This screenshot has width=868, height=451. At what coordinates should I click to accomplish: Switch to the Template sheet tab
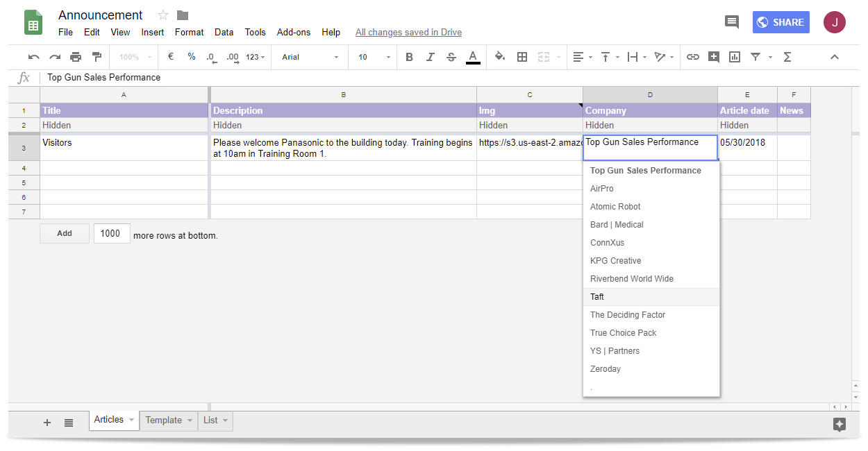click(x=163, y=420)
